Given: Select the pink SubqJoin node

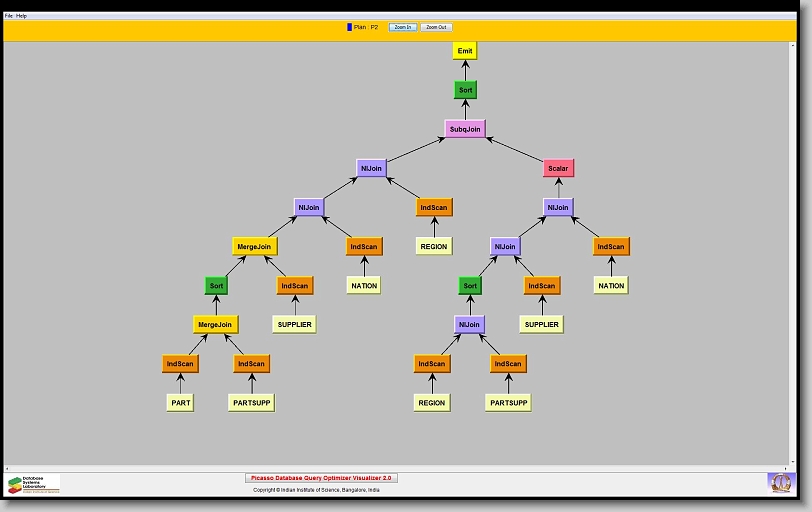Looking at the screenshot, I should click(465, 129).
